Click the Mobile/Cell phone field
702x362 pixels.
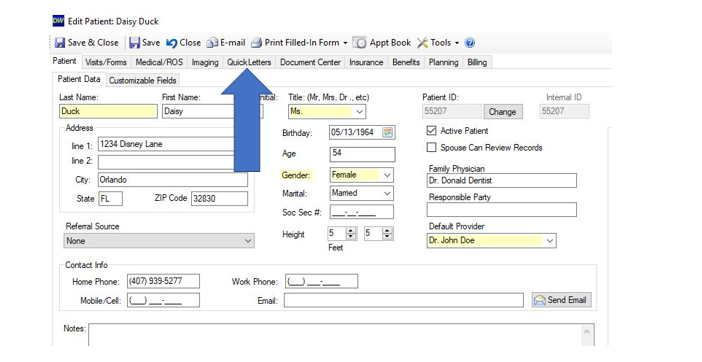tap(163, 300)
